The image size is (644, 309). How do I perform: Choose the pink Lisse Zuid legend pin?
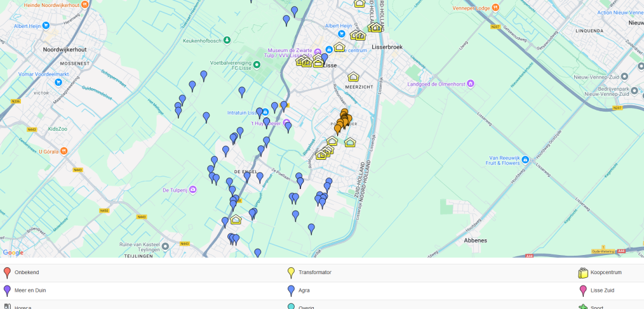(582, 291)
